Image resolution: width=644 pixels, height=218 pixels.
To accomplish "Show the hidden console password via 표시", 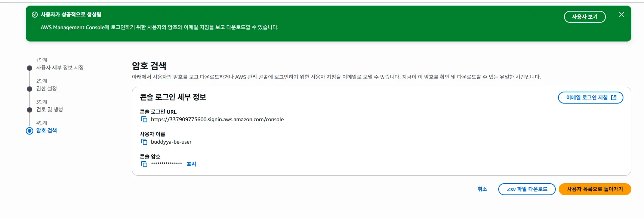I will [x=191, y=164].
